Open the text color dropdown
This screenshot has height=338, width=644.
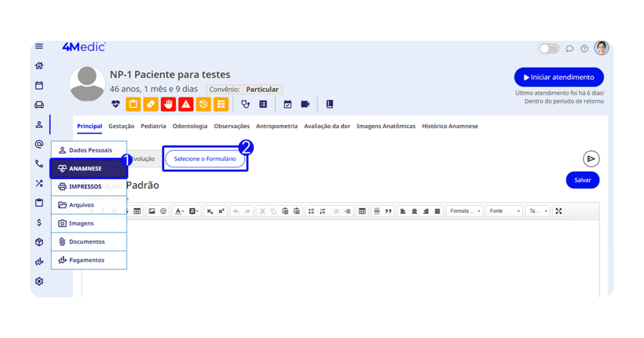179,211
